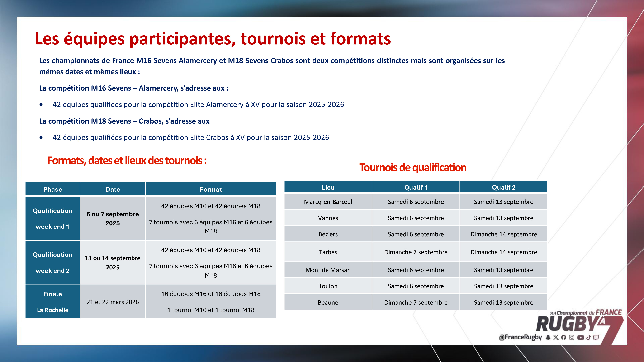This screenshot has height=362, width=644.
Task: Click the Snapchat ghost icon
Action: click(x=548, y=338)
